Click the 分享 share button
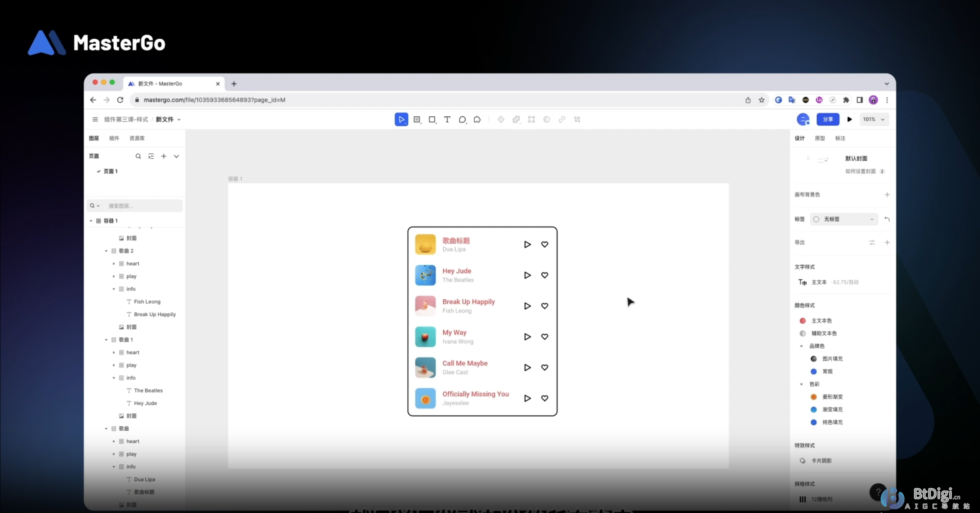 pyautogui.click(x=828, y=119)
